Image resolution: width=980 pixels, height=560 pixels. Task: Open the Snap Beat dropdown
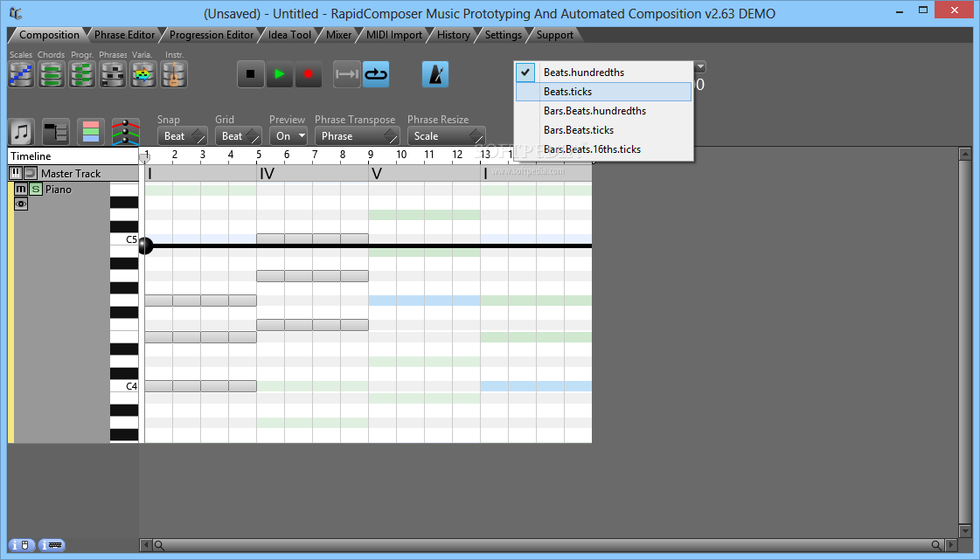[182, 136]
